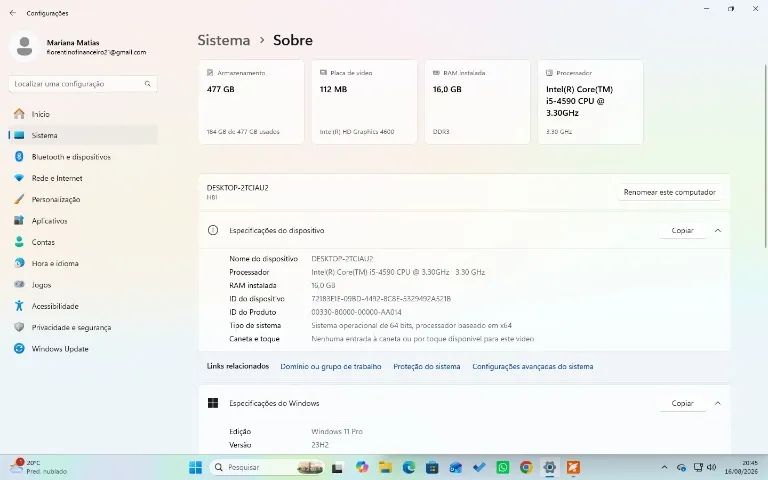Select Acessibilidade menu entry text
Screen dimensions: 768x480
55,306
